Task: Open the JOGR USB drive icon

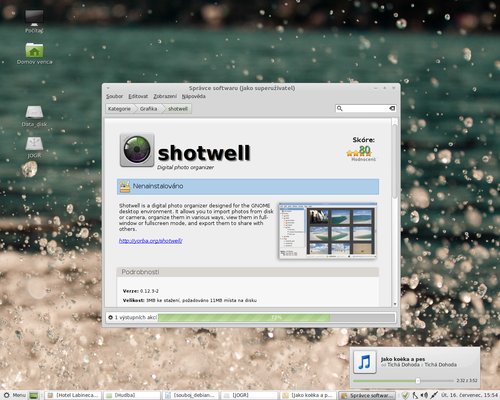Action: (34, 147)
